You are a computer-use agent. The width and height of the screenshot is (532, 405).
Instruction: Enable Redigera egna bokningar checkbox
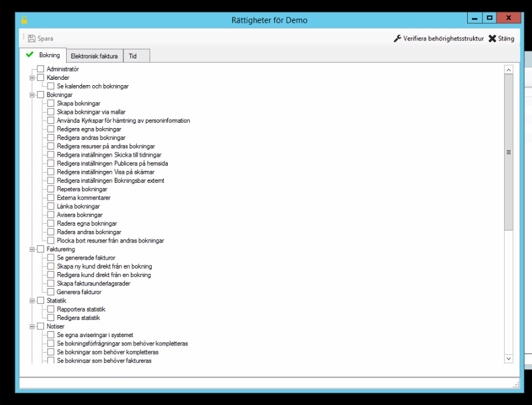tap(51, 129)
